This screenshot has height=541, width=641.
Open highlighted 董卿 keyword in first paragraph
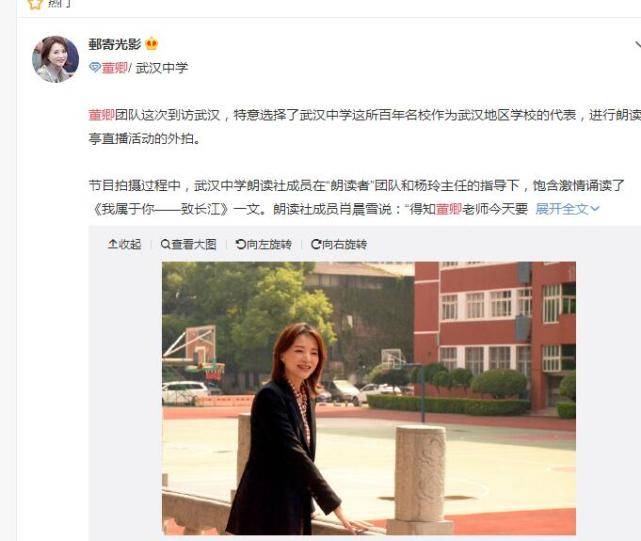101,115
